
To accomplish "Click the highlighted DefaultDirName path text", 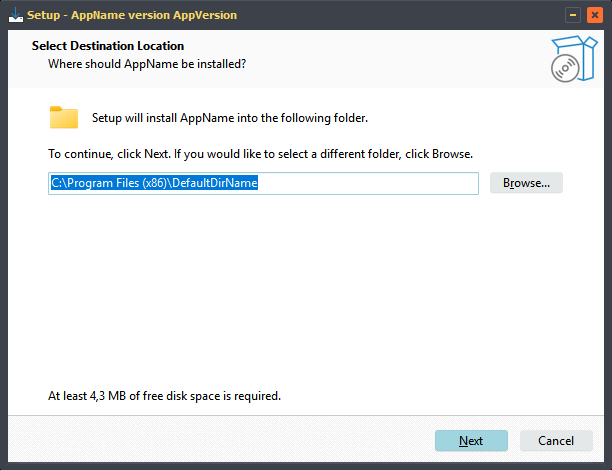I will point(155,183).
